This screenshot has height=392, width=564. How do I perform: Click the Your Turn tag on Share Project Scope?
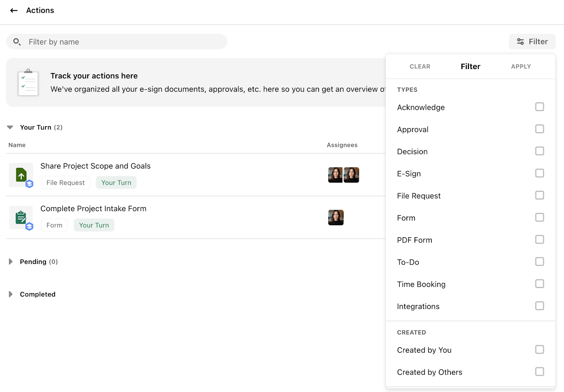click(116, 183)
